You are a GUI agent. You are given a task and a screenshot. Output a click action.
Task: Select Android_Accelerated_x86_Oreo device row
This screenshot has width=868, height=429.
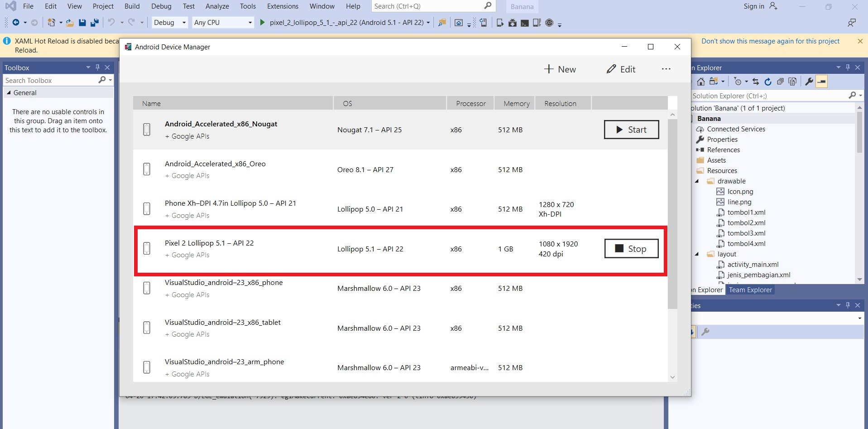[x=400, y=169]
